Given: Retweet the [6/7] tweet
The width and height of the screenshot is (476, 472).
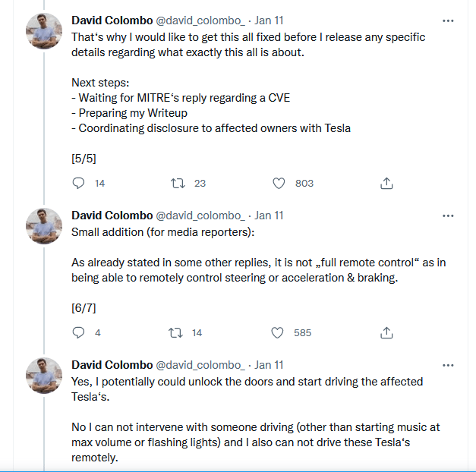Looking at the screenshot, I should (x=178, y=332).
